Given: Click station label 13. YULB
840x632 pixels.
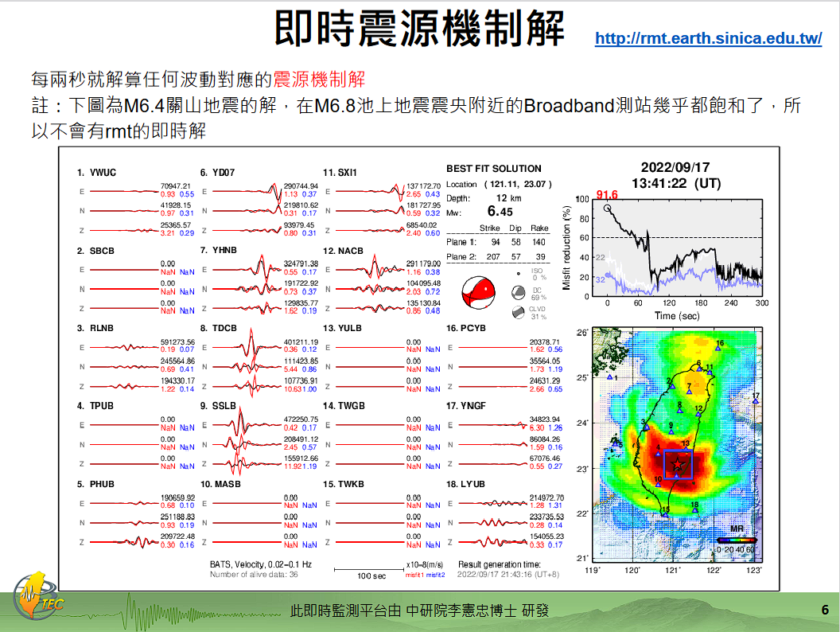Looking at the screenshot, I should 342,328.
